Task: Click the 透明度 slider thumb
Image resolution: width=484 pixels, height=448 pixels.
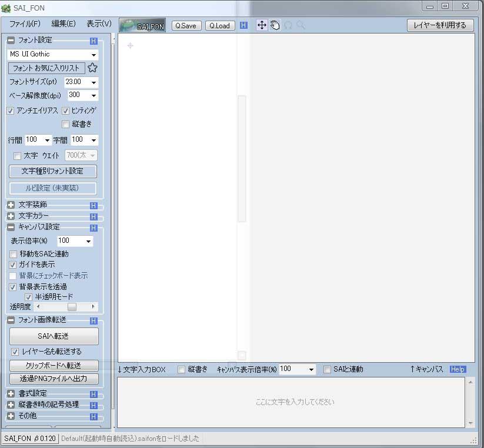Action: tap(72, 307)
